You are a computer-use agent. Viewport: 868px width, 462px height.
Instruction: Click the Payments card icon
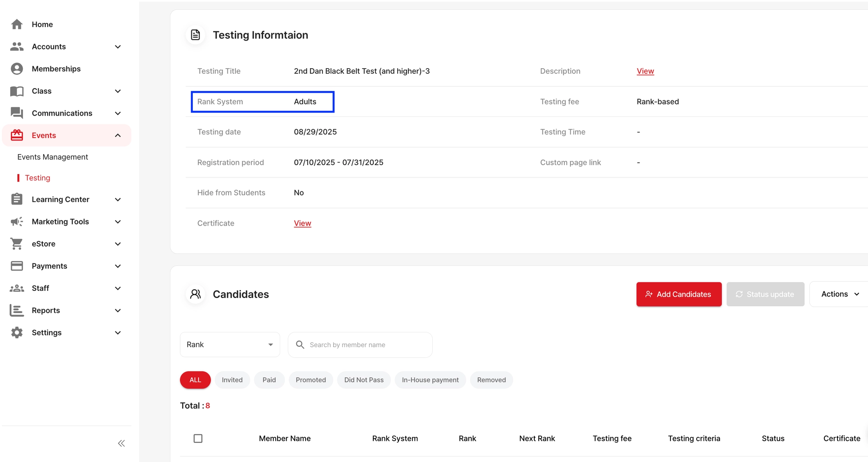17,266
